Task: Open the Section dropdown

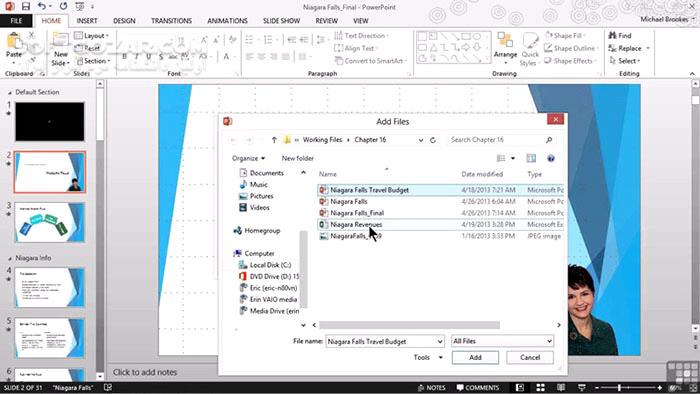Action: pyautogui.click(x=92, y=61)
